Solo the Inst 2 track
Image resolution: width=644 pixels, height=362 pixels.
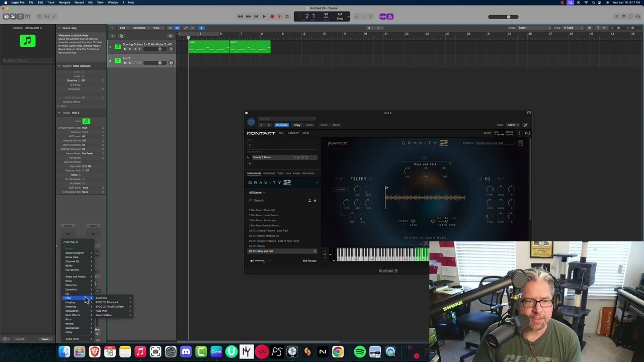129,63
